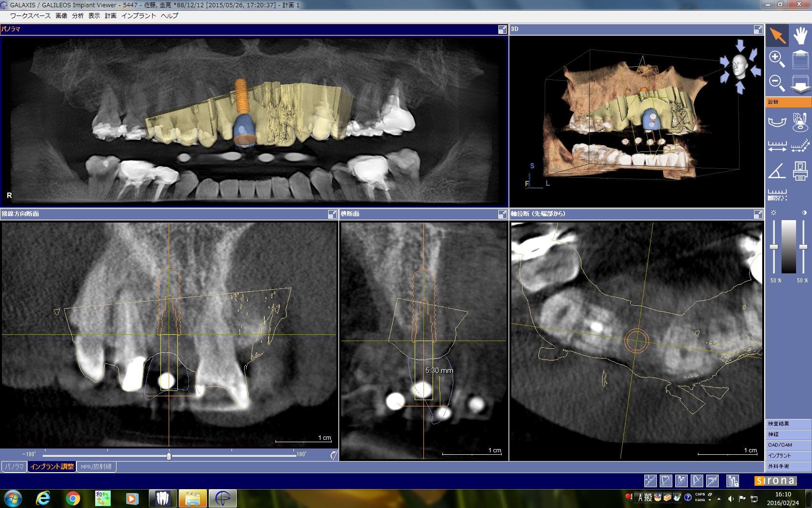Launch Google Chrome from taskbar

point(73,498)
